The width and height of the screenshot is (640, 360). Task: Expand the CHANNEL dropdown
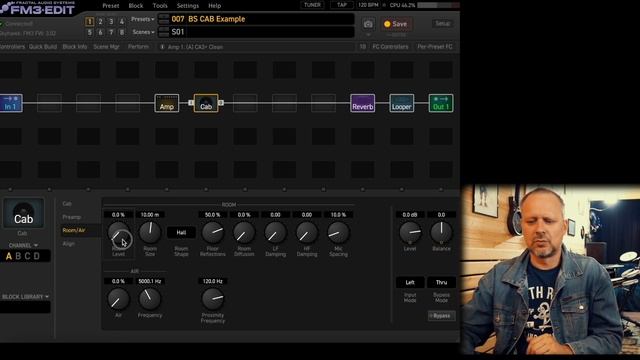tap(23, 245)
